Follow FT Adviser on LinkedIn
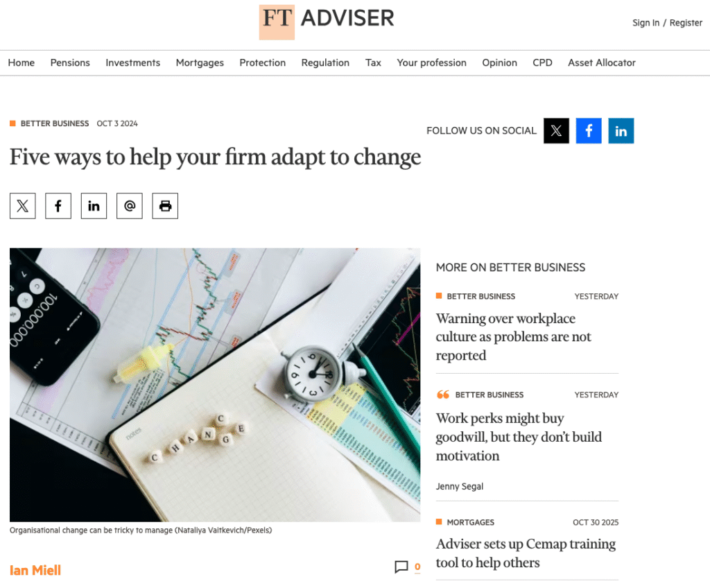Screen dimensions: 710x588 (621, 130)
